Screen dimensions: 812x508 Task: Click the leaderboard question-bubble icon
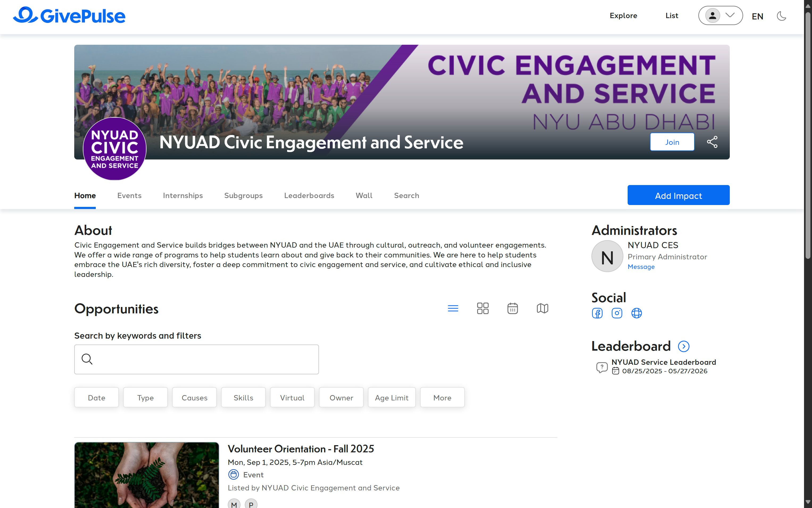(x=602, y=367)
